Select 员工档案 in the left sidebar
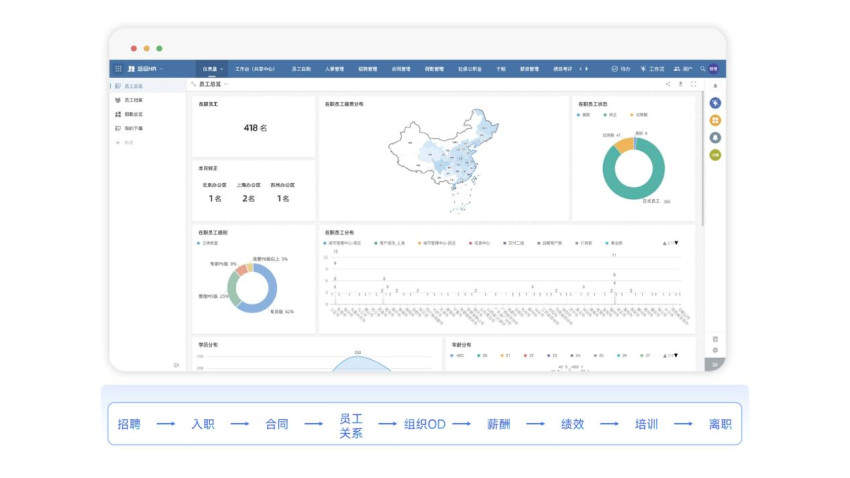Viewport: 850px width, 478px height. click(x=133, y=100)
